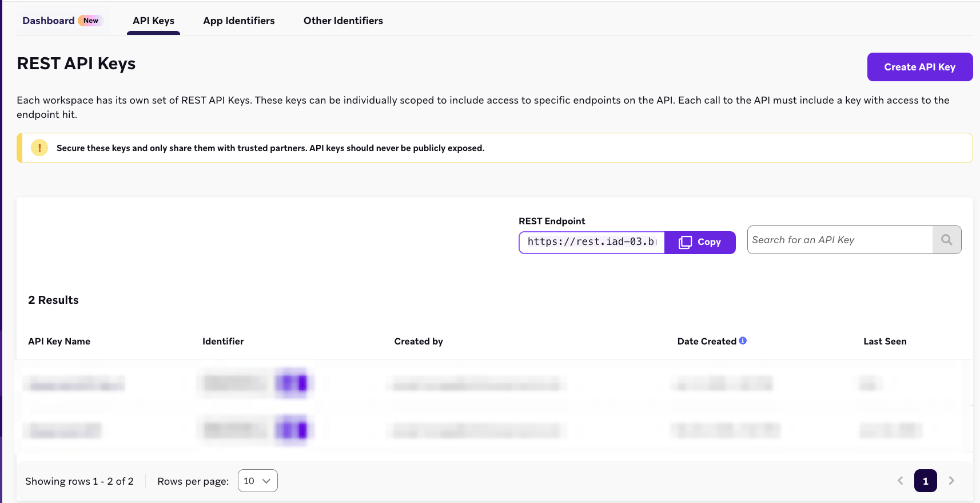The height and width of the screenshot is (503, 980).
Task: Go to previous page arrow
Action: [901, 481]
